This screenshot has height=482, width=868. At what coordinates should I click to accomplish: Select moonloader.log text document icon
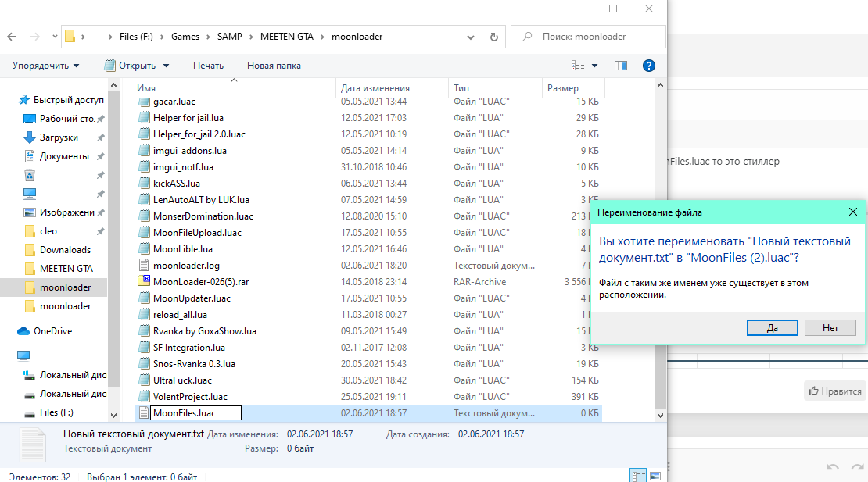pos(144,266)
